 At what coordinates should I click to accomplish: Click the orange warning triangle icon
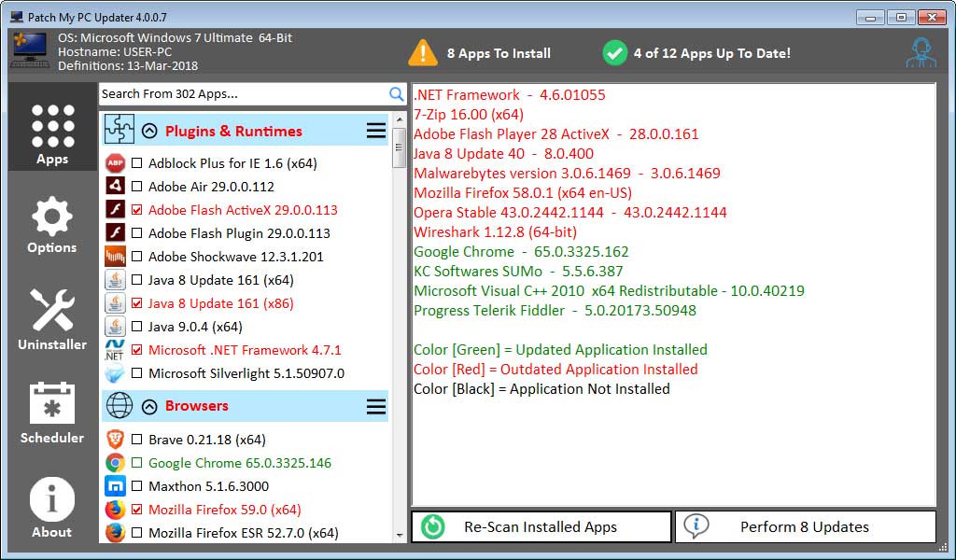tap(423, 53)
